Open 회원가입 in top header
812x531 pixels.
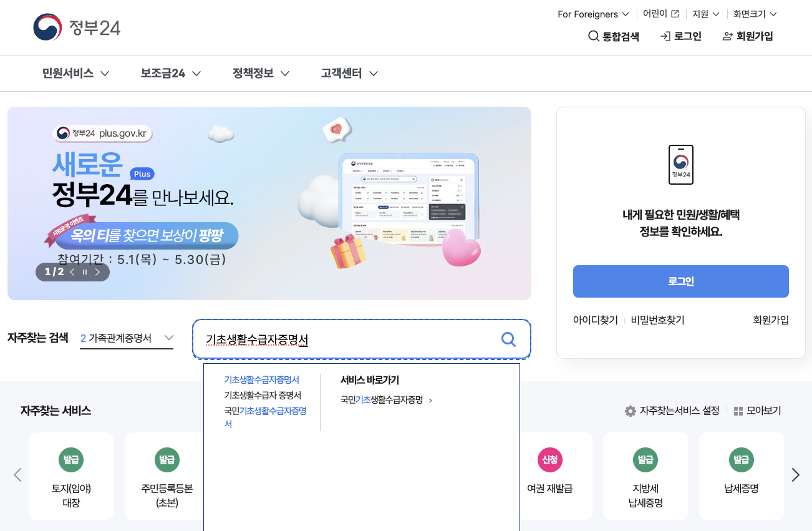(x=748, y=36)
